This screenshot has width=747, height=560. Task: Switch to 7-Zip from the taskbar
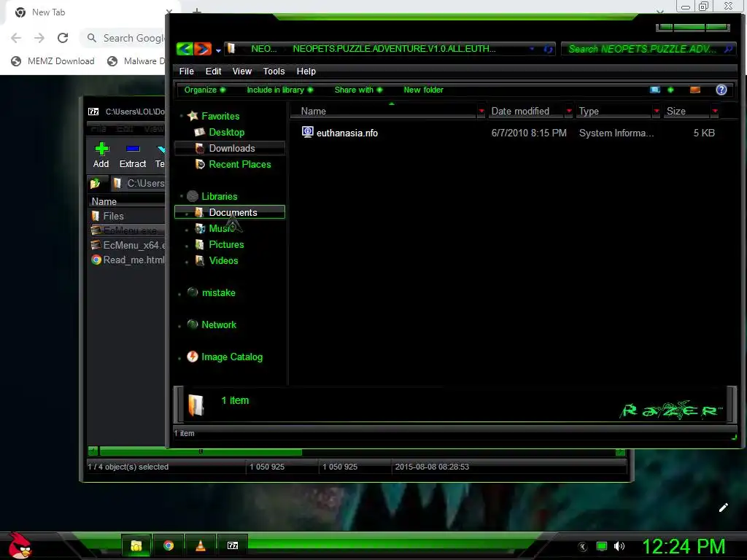233,545
